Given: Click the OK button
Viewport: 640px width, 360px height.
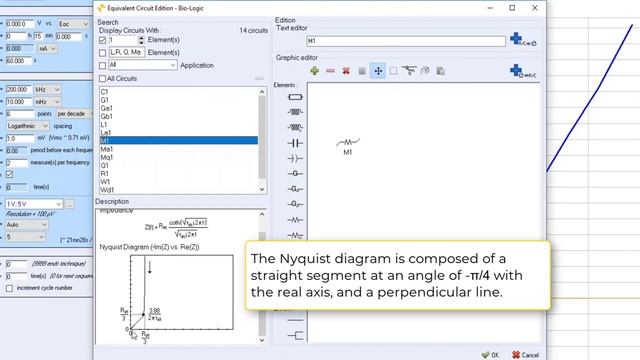Looking at the screenshot, I should pos(490,355).
